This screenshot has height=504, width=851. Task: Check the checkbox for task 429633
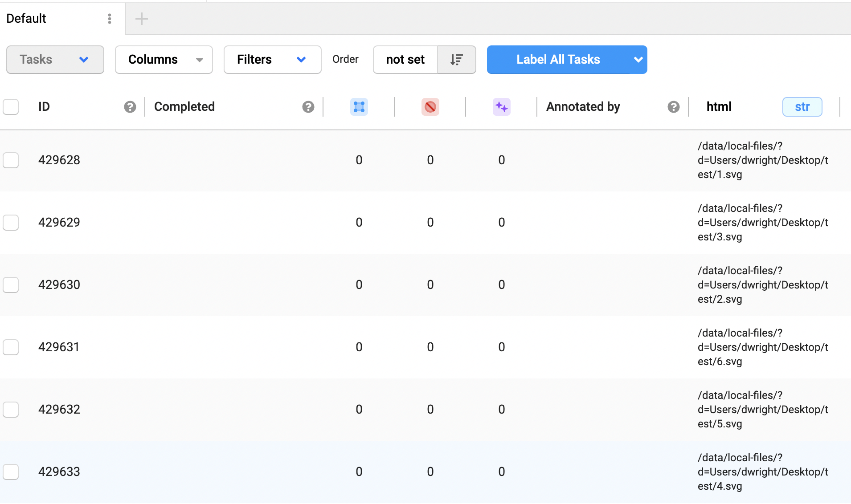pyautogui.click(x=11, y=471)
